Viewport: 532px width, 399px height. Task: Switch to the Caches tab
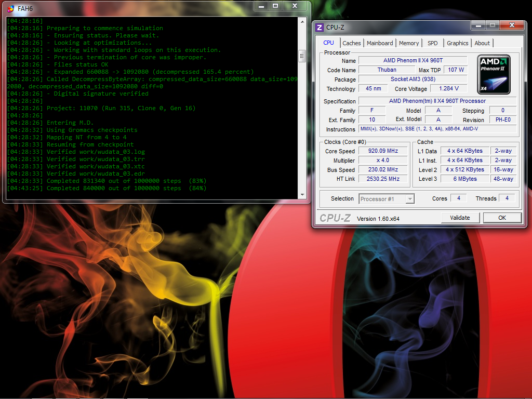pos(352,43)
